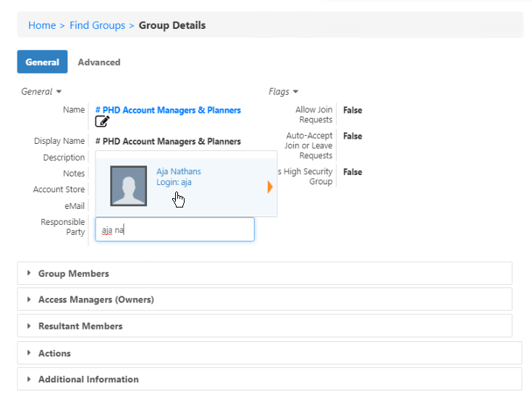Screen dimensions: 532x402
Task: Select the Aja Nathans suggestion name
Action: pyautogui.click(x=179, y=171)
